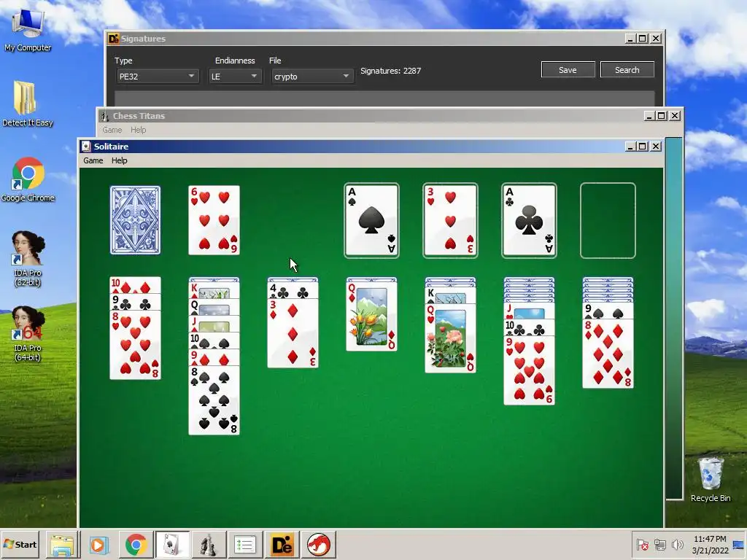Select the red dragon taskbar icon
The height and width of the screenshot is (560, 747).
pyautogui.click(x=318, y=545)
